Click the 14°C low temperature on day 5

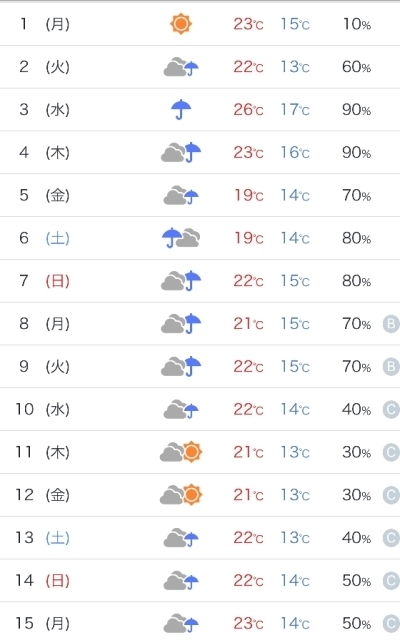(295, 195)
